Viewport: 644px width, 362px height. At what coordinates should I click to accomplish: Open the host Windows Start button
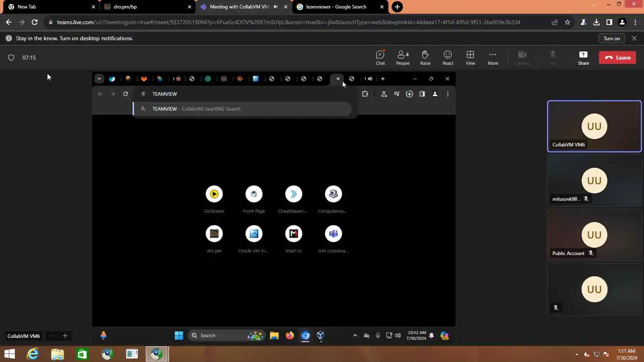click(x=9, y=354)
